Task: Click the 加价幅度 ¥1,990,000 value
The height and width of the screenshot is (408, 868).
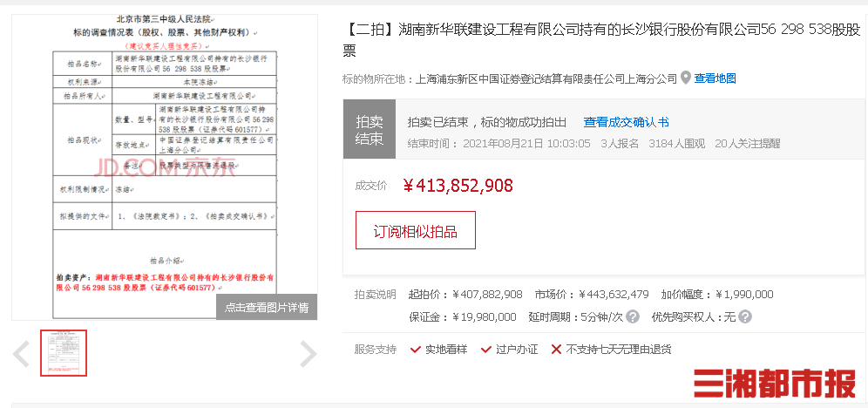Action: tap(744, 295)
